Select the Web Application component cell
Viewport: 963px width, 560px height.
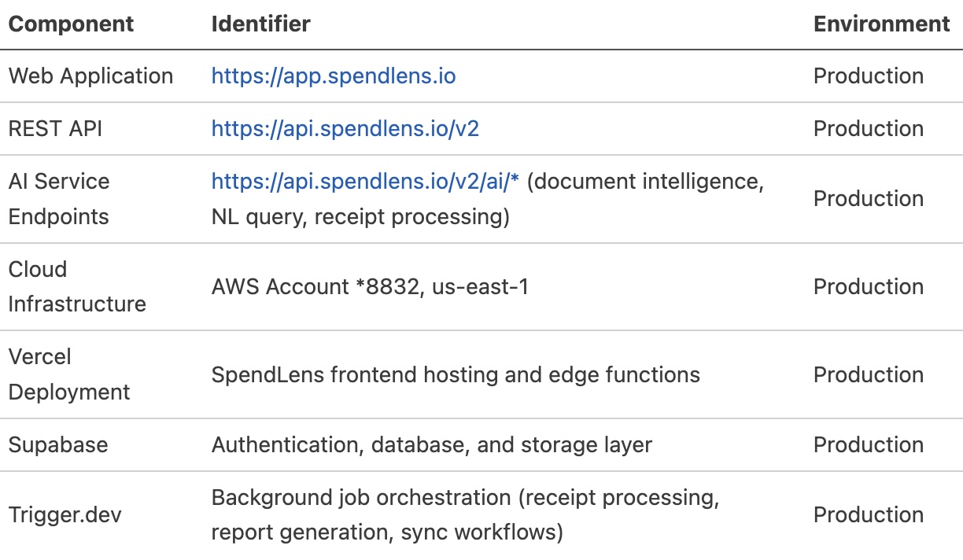90,76
